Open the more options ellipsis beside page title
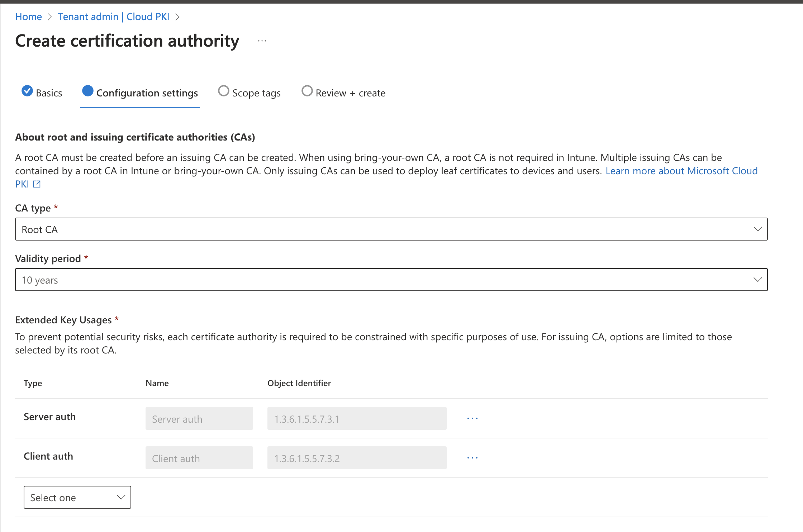The width and height of the screenshot is (803, 532). (x=262, y=41)
